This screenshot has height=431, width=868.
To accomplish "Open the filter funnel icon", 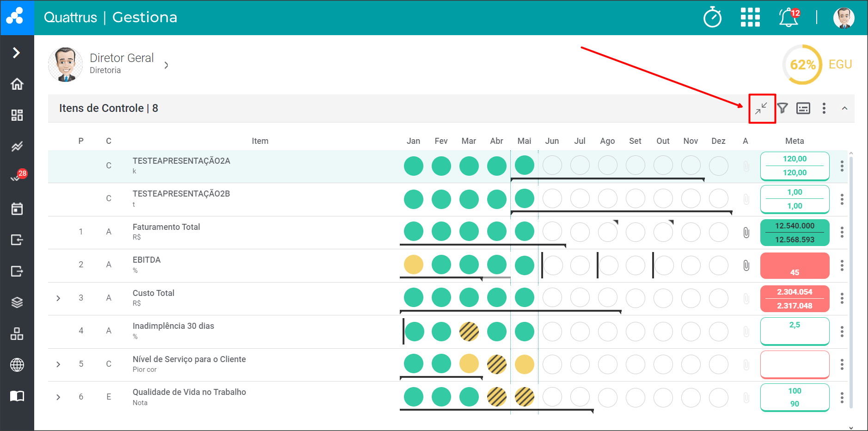I will (x=782, y=108).
